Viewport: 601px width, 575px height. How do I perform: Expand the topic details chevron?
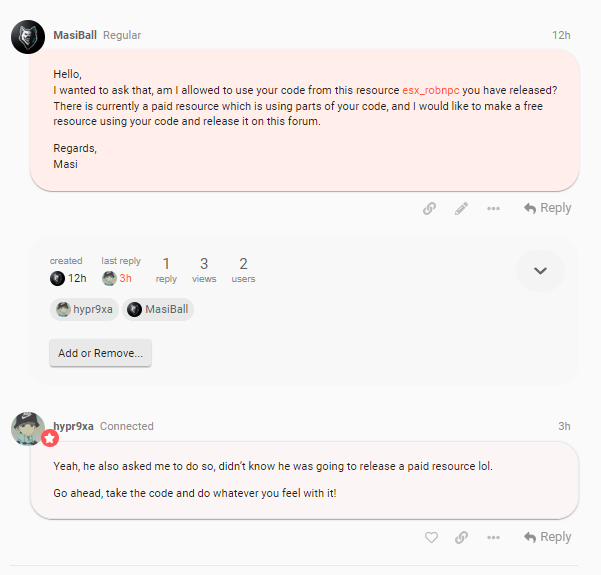point(540,271)
